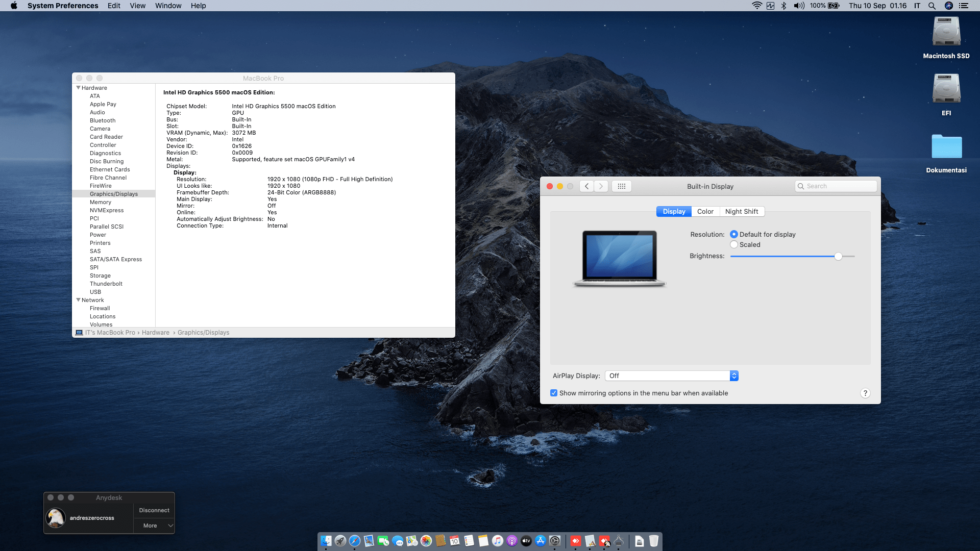Open the Edit menu
The width and height of the screenshot is (980, 551).
click(x=114, y=6)
